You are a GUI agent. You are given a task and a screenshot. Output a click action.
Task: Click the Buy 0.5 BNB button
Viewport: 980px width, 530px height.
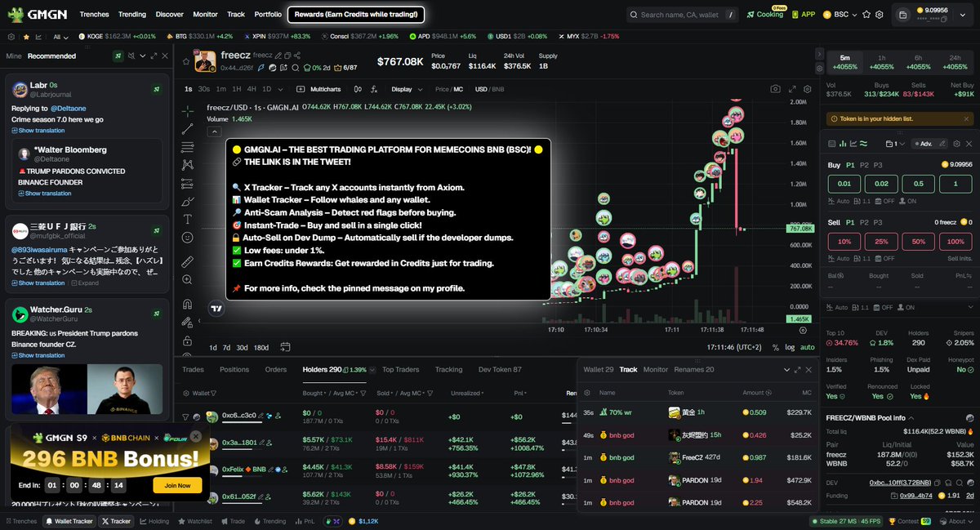point(917,184)
